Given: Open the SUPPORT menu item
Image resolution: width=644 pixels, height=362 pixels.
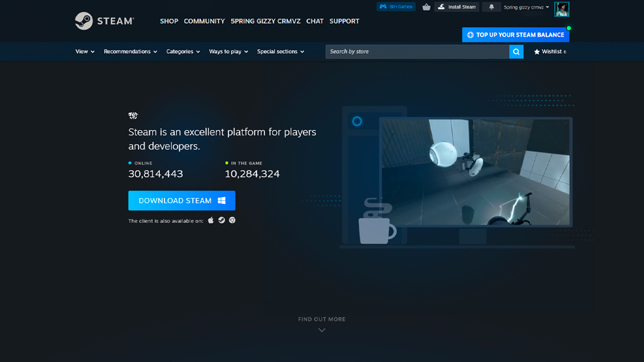Looking at the screenshot, I should point(344,21).
